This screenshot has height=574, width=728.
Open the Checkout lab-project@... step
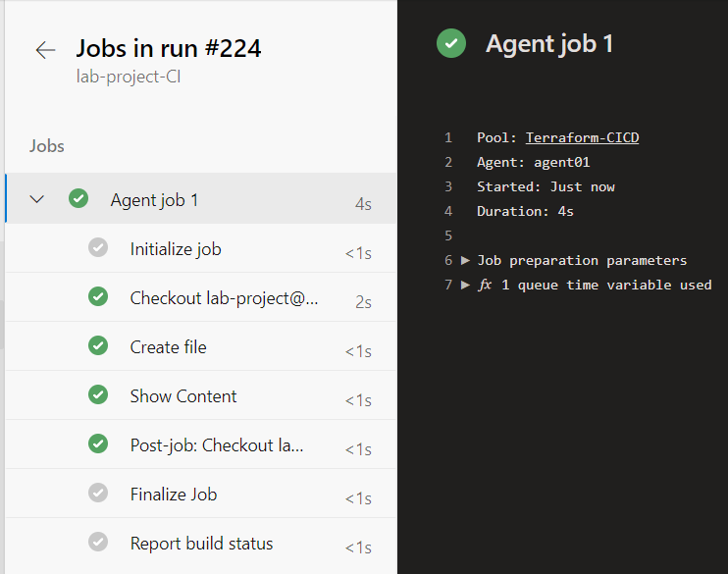coord(200,297)
